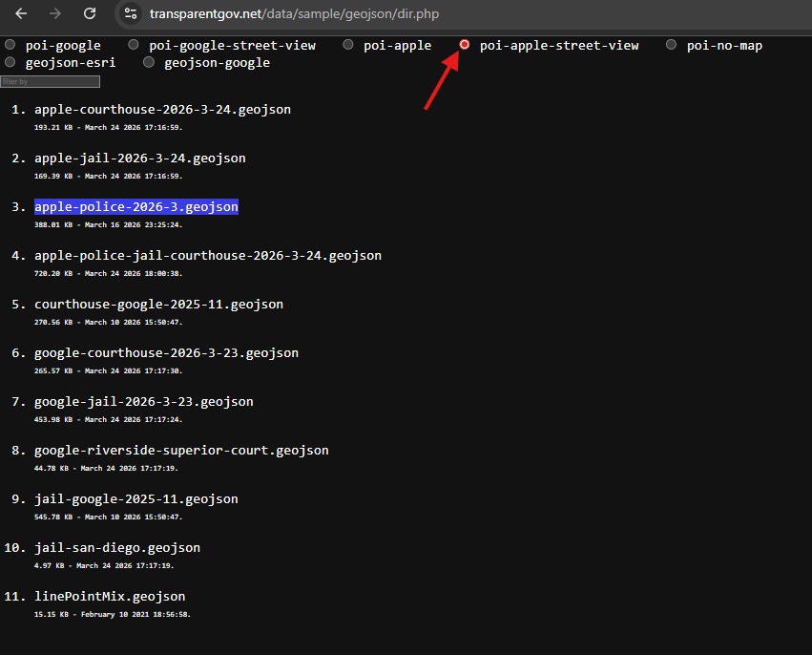Open linePointMix.geojson file
812x655 pixels.
point(109,597)
